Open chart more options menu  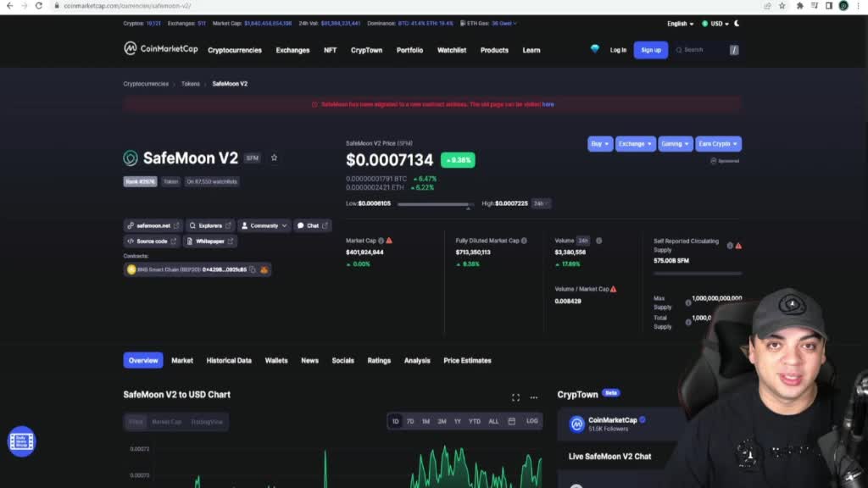534,397
